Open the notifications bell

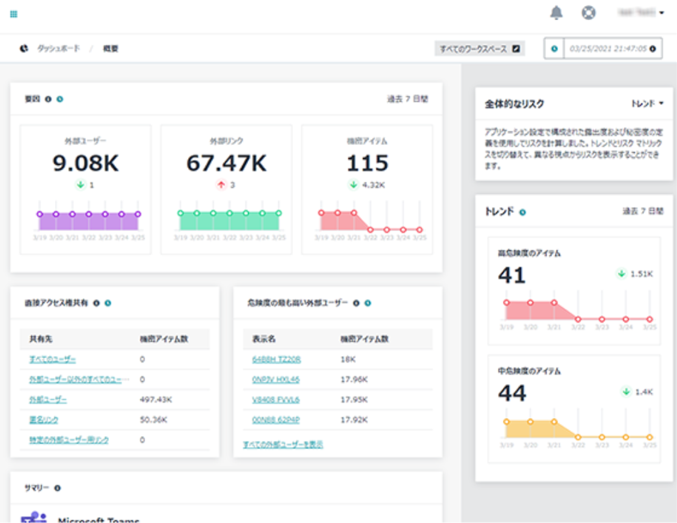(x=556, y=13)
